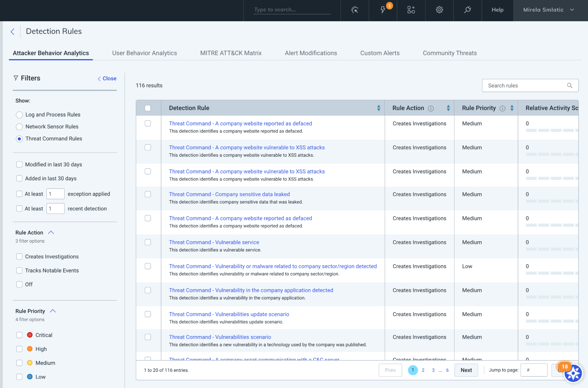Viewport: 588px width, 388px height.
Task: Click the cursor tracking icon beside search
Action: tap(354, 10)
